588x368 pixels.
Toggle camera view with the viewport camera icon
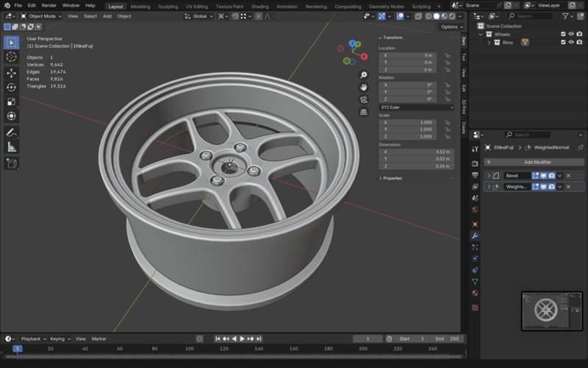(x=363, y=99)
